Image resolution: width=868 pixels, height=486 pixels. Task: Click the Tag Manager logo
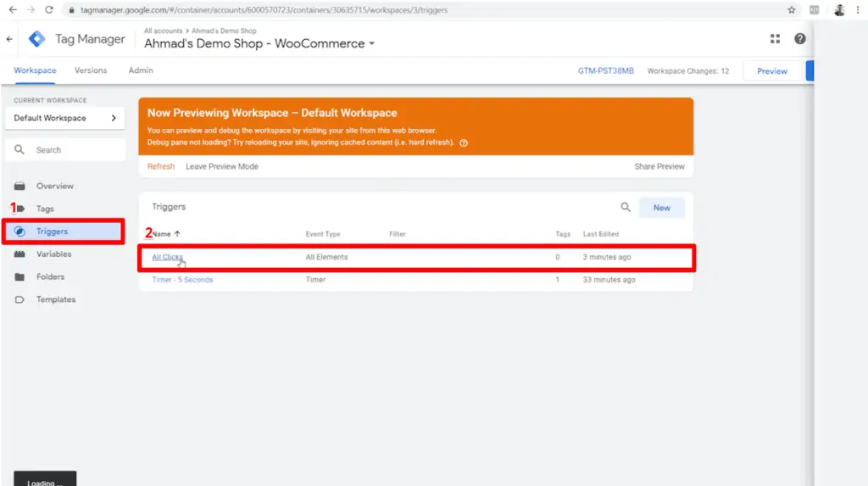37,39
